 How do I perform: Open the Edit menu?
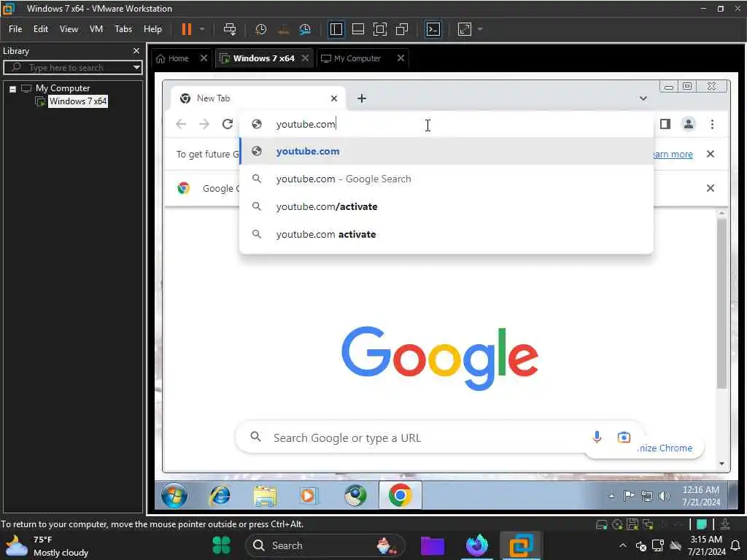click(41, 29)
